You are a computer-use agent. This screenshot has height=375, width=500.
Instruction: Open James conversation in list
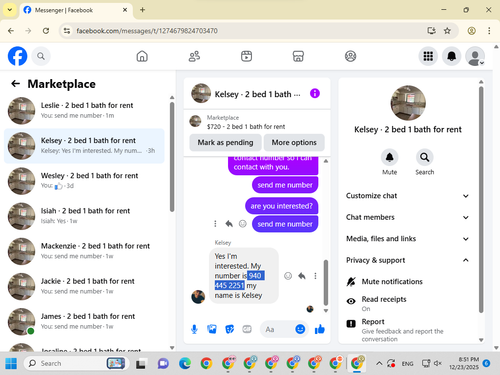click(x=84, y=321)
